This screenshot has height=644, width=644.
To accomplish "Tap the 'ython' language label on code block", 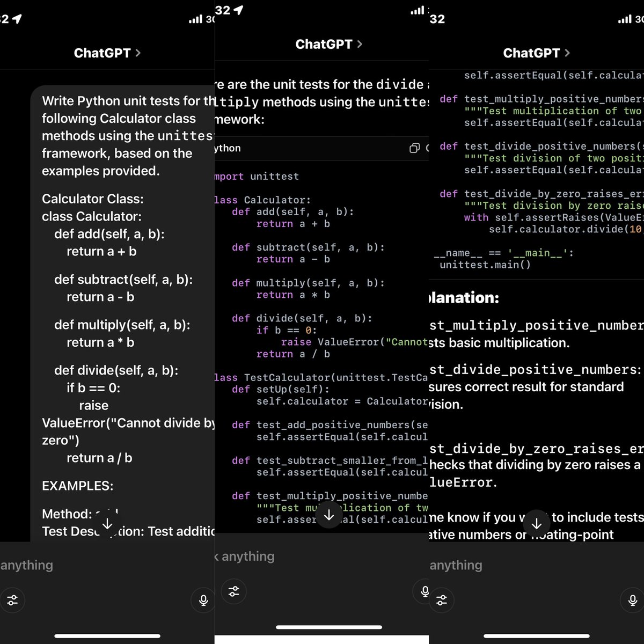I will [x=228, y=148].
